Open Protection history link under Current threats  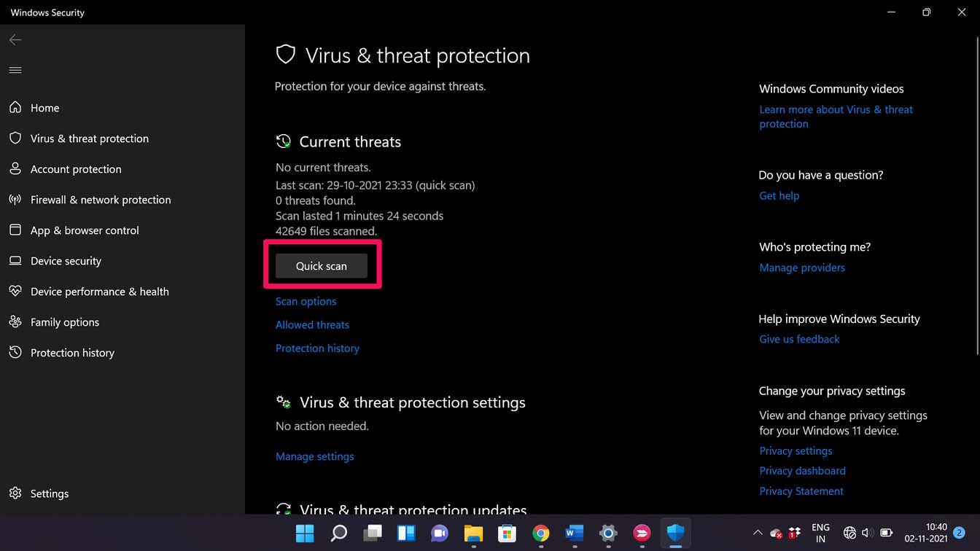click(x=317, y=348)
